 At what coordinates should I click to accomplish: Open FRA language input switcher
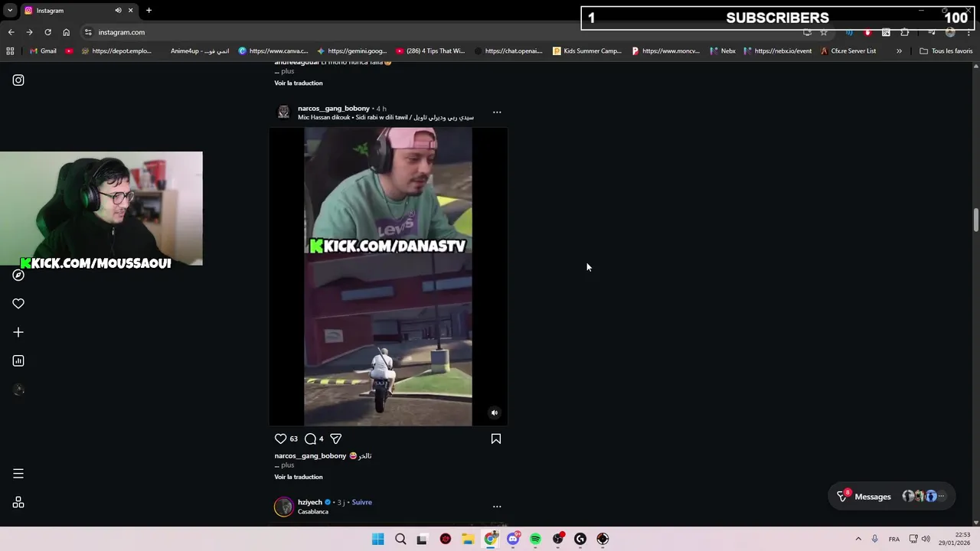[x=894, y=539]
